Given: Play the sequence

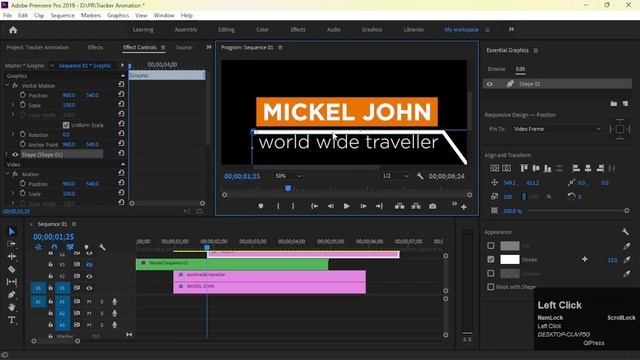Looking at the screenshot, I should click(x=347, y=206).
